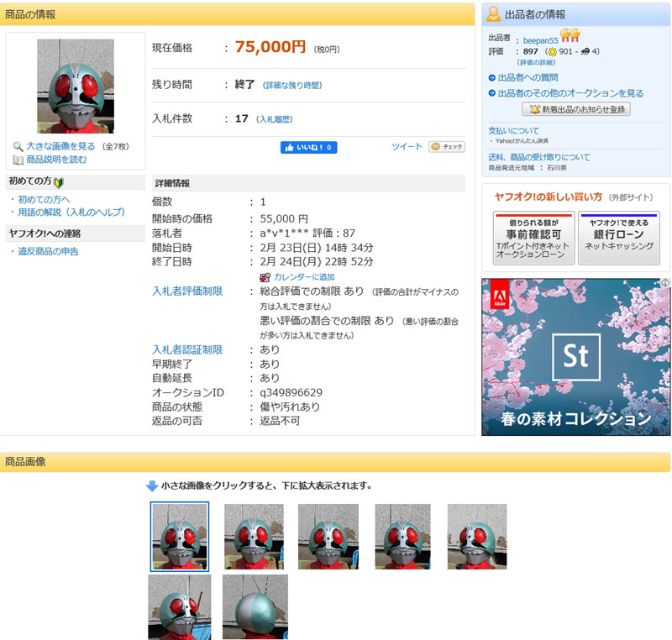Click the main product mask image
The width and height of the screenshot is (672, 640).
[76, 87]
